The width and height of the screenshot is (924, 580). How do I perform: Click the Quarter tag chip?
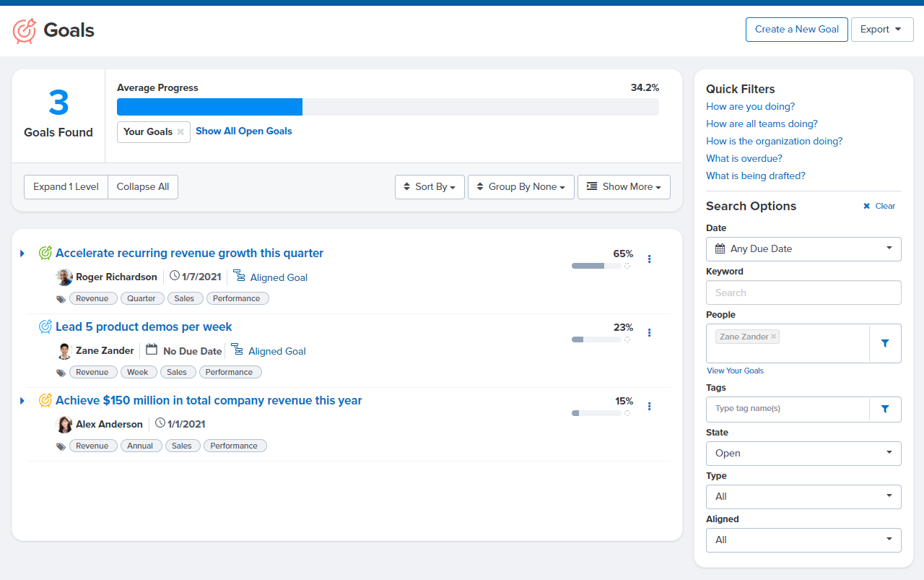click(141, 299)
